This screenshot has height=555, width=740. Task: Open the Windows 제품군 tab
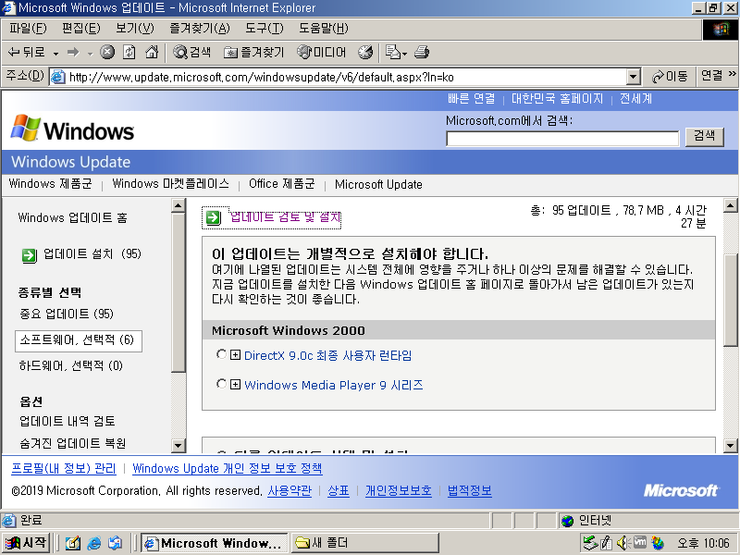(x=50, y=184)
